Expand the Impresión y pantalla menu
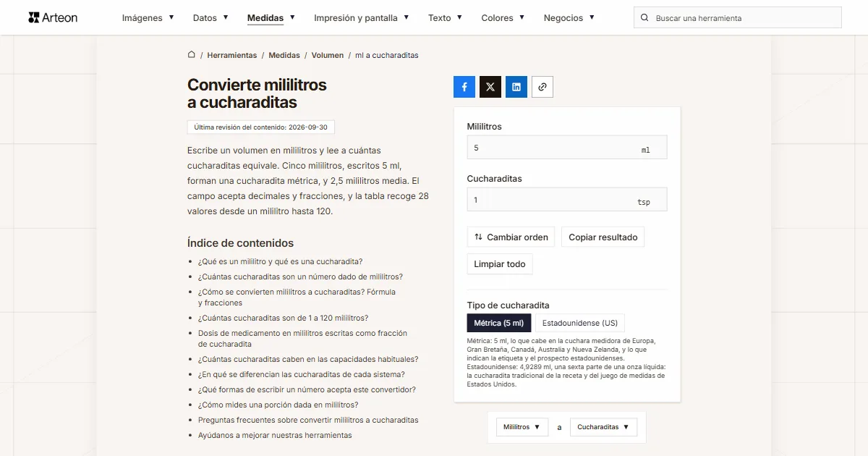Screen dimensions: 868x456 point(362,17)
